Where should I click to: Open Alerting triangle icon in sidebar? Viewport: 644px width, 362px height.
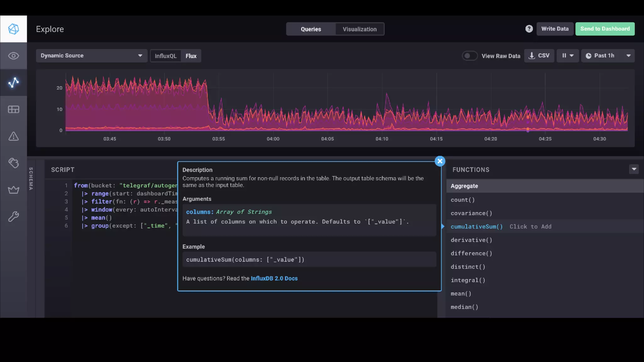[14, 136]
